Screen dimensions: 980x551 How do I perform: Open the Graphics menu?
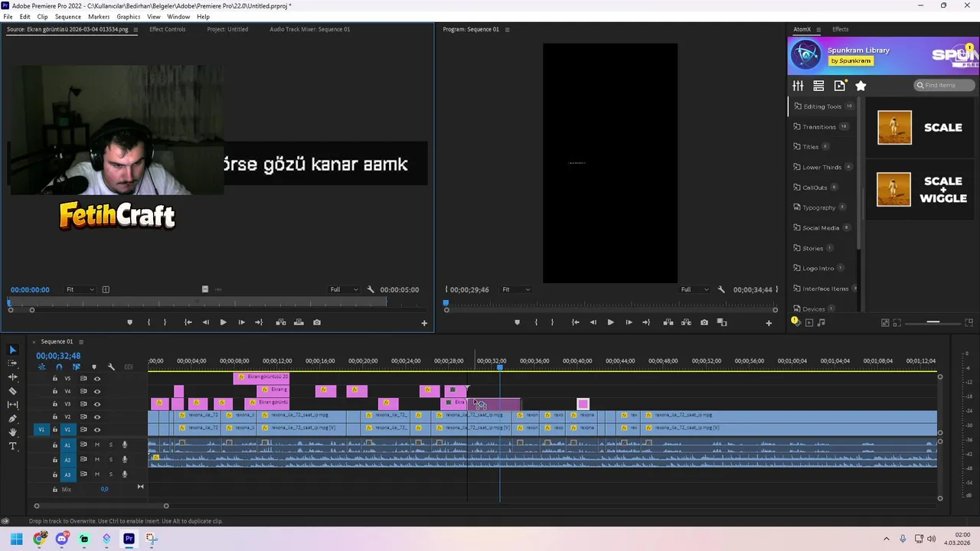[128, 16]
